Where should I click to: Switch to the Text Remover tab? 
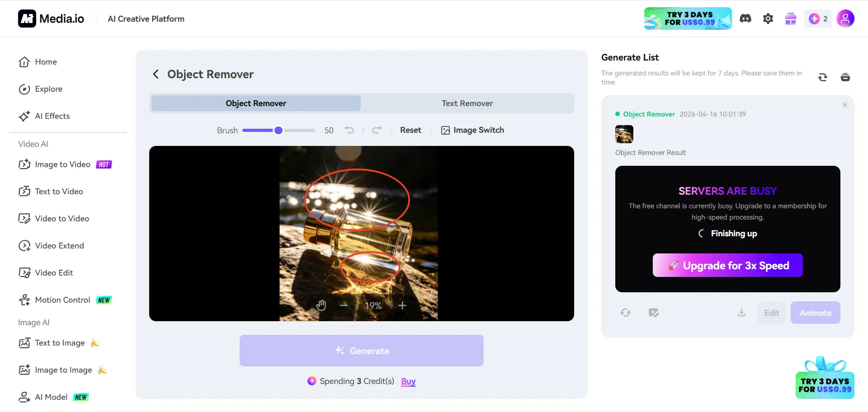point(467,103)
